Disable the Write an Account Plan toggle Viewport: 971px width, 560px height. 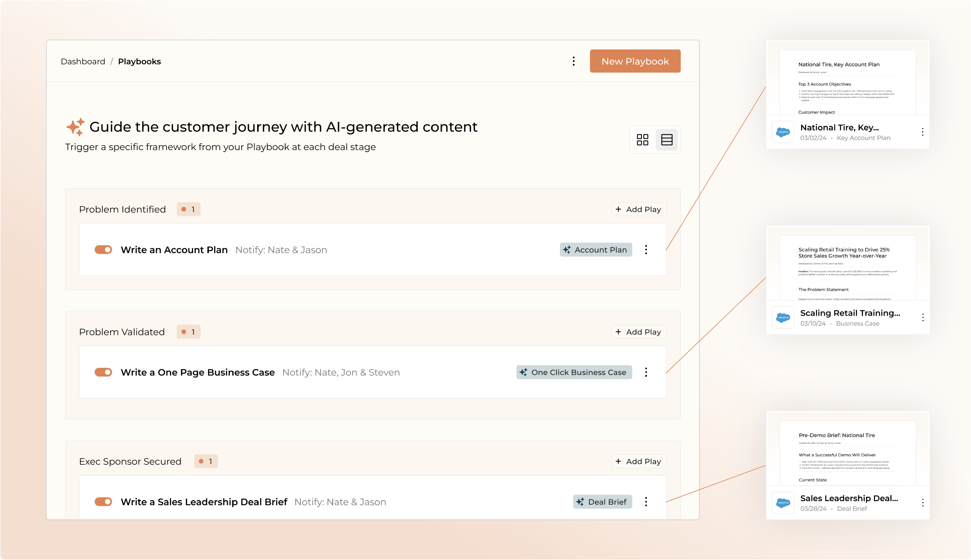tap(103, 250)
